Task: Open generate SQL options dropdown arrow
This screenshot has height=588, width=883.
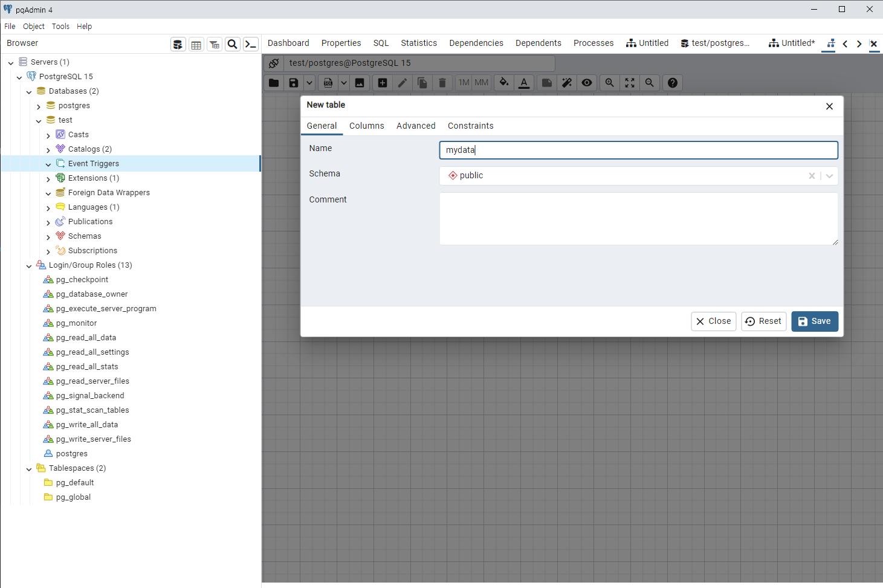Action: tap(344, 83)
